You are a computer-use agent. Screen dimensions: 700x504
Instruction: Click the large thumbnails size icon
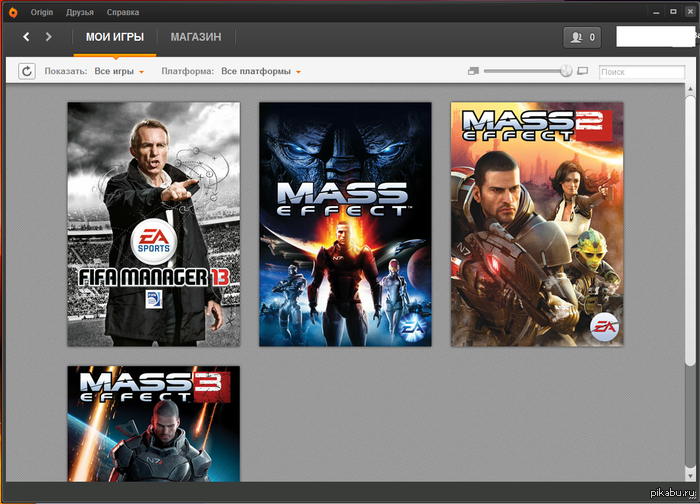tap(583, 71)
